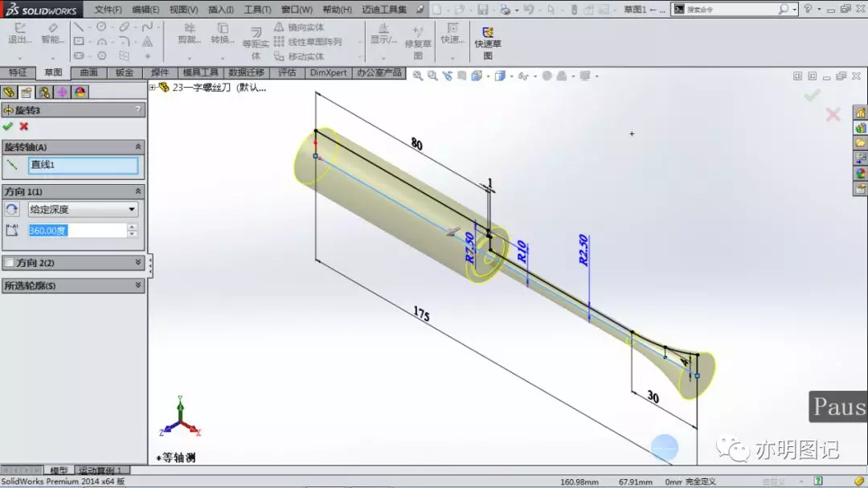This screenshot has width=868, height=488.
Task: Select the Polygon sketch tool
Action: (x=101, y=55)
